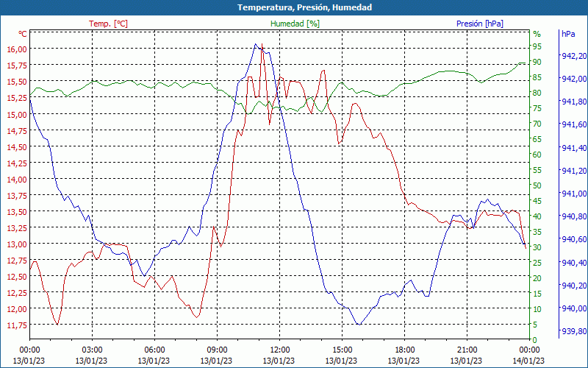This screenshot has width=588, height=368.
Task: Choose the 18:00 time axis label
Action: 405,351
